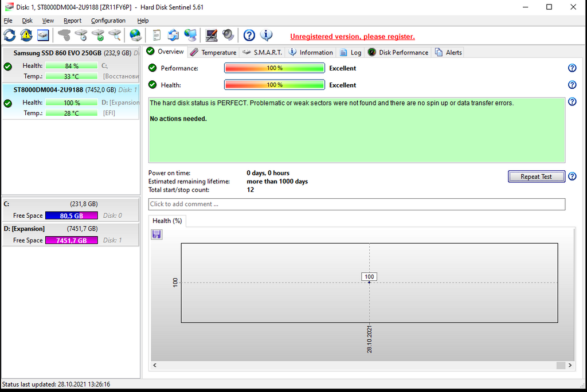587x392 pixels.
Task: Click the Health 100 % gradient bar
Action: pyautogui.click(x=275, y=85)
